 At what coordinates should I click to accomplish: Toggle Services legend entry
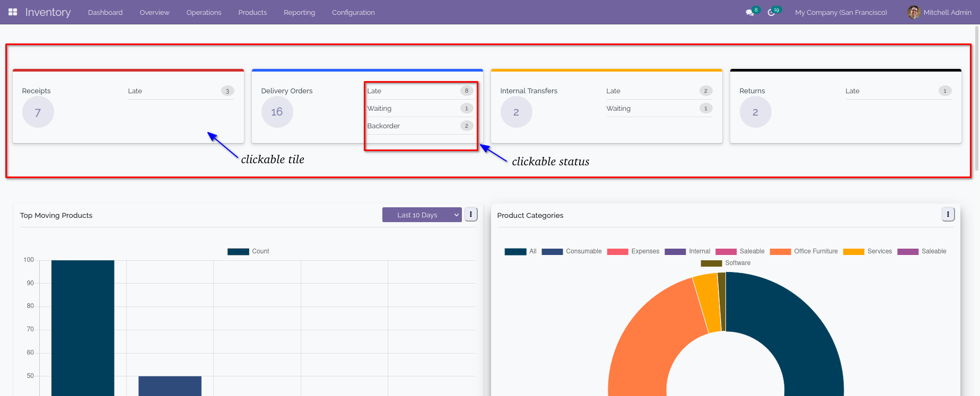tap(868, 251)
